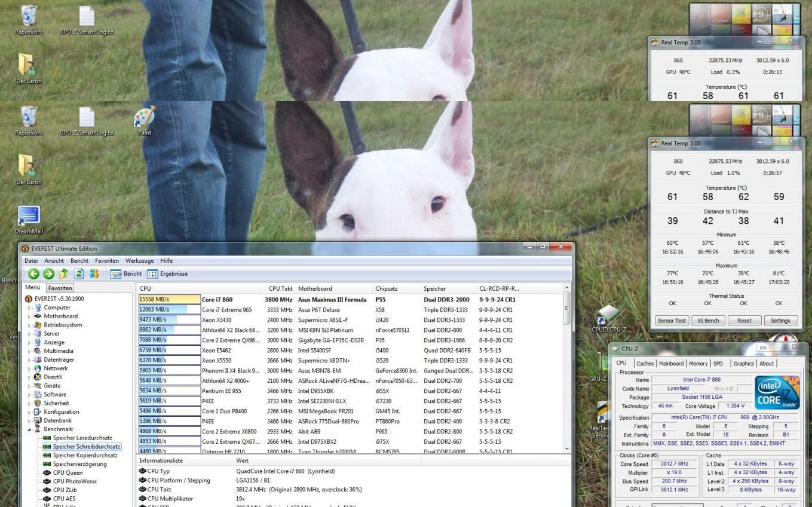This screenshot has width=812, height=507.
Task: Open the Paint desktop shortcut
Action: coord(145,121)
